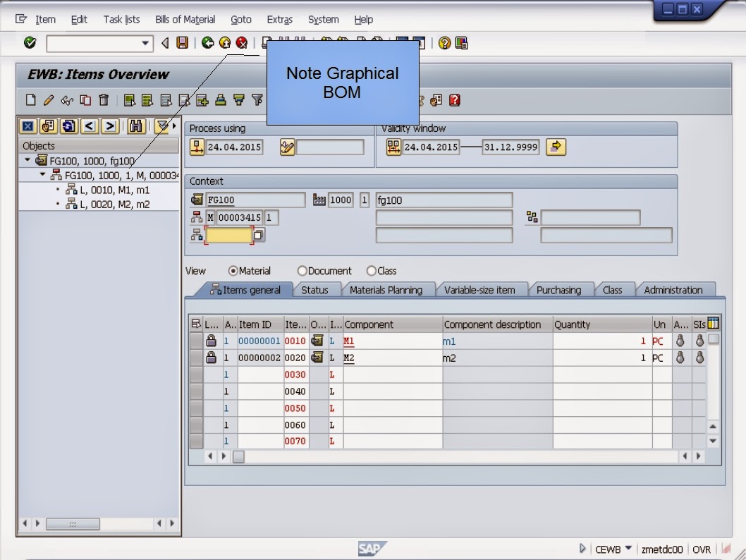This screenshot has width=746, height=560.
Task: Select the Document radio button
Action: point(302,271)
